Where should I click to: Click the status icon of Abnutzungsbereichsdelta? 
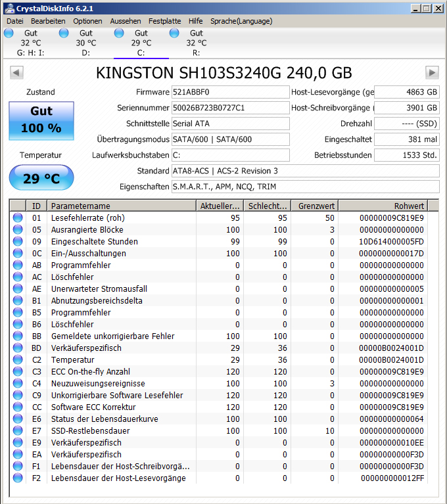(x=18, y=300)
